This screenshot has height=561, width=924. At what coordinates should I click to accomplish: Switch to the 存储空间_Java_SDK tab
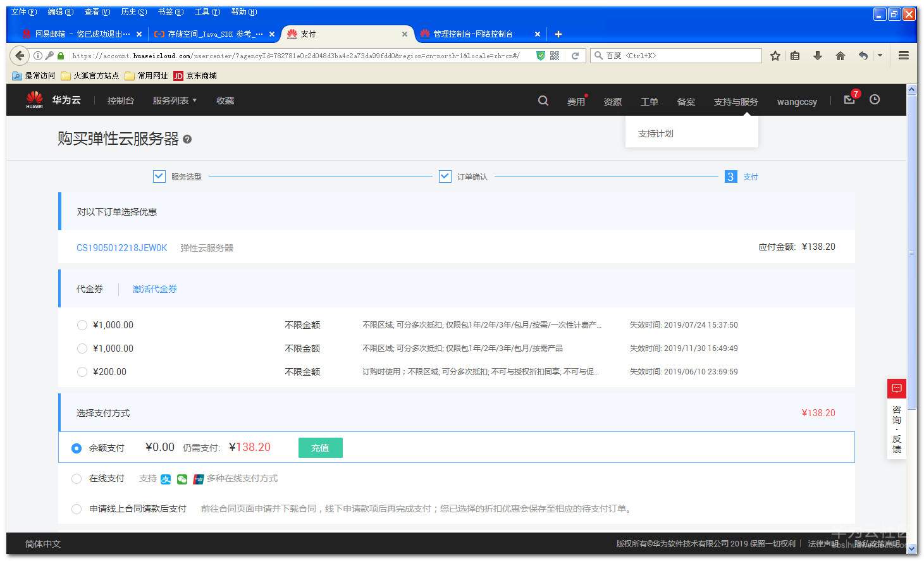(215, 34)
